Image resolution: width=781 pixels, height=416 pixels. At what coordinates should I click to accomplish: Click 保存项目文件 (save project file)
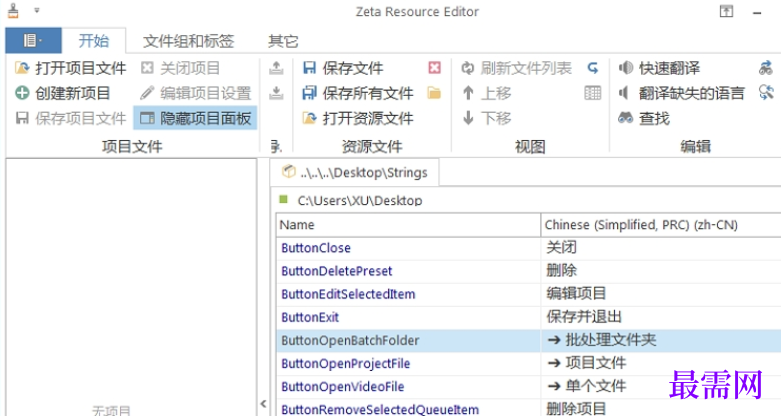[71, 118]
